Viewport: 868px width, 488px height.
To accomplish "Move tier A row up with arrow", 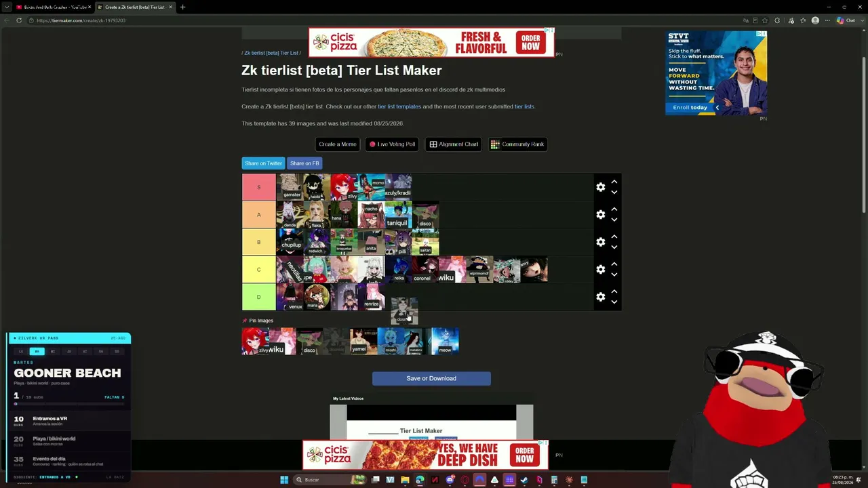I will click(x=614, y=209).
